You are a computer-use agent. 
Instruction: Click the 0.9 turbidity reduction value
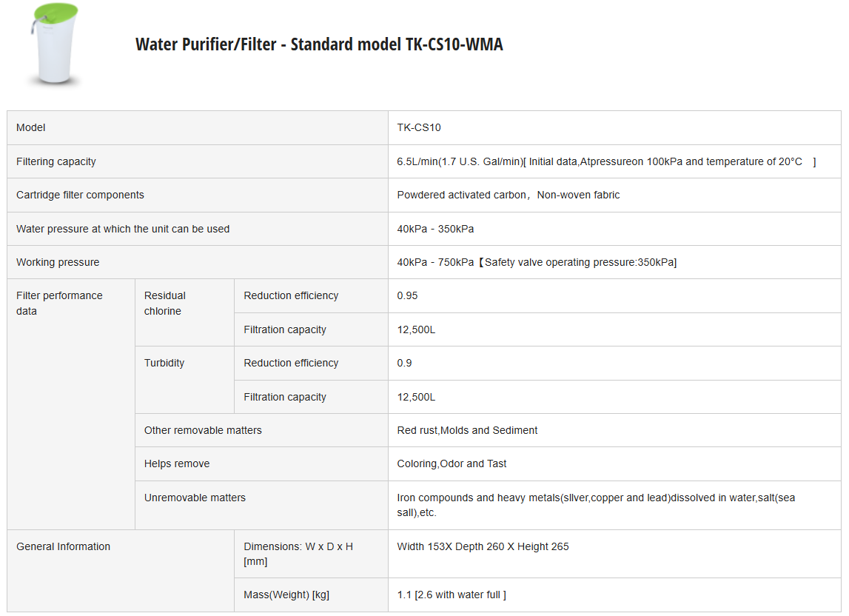click(x=404, y=363)
